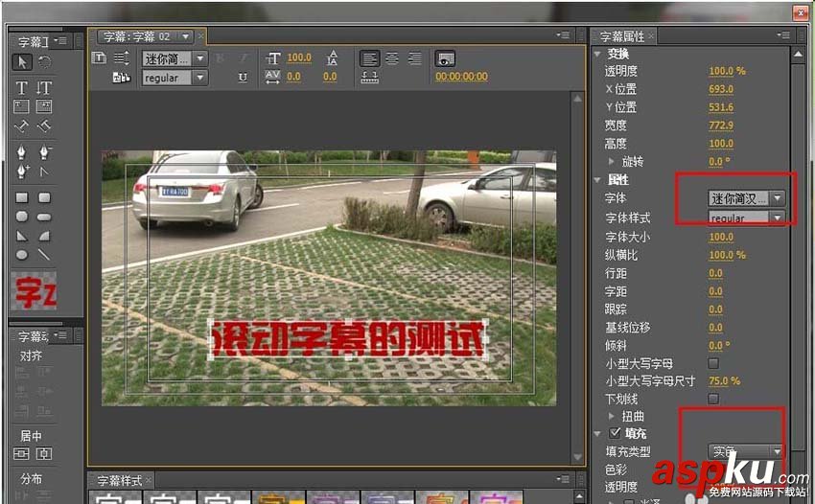
Task: Select the Vertical Type tool
Action: tap(44, 88)
